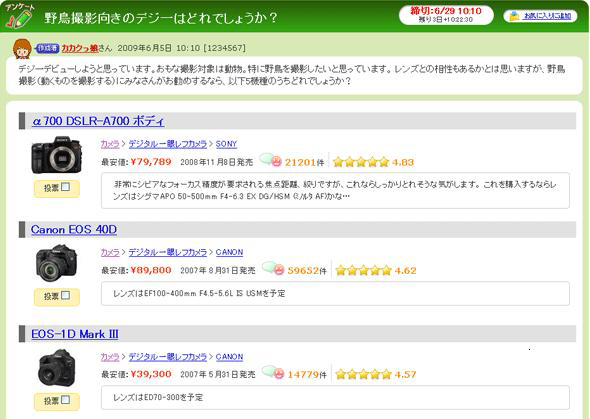Click comment box mentioning ED70-300

(x=335, y=398)
